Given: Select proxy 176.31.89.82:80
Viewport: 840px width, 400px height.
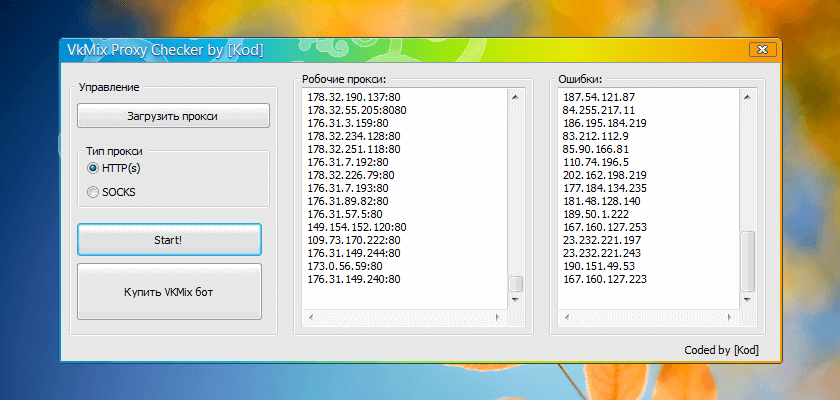Looking at the screenshot, I should (348, 201).
